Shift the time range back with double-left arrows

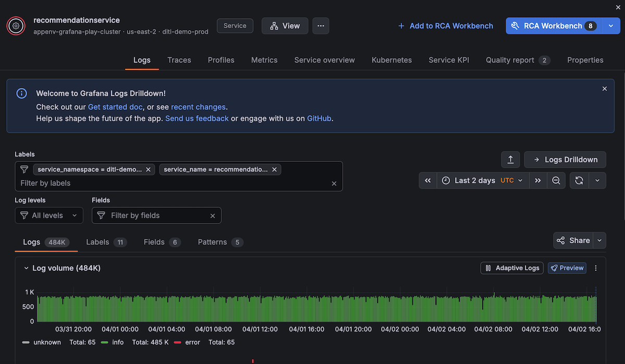(428, 180)
